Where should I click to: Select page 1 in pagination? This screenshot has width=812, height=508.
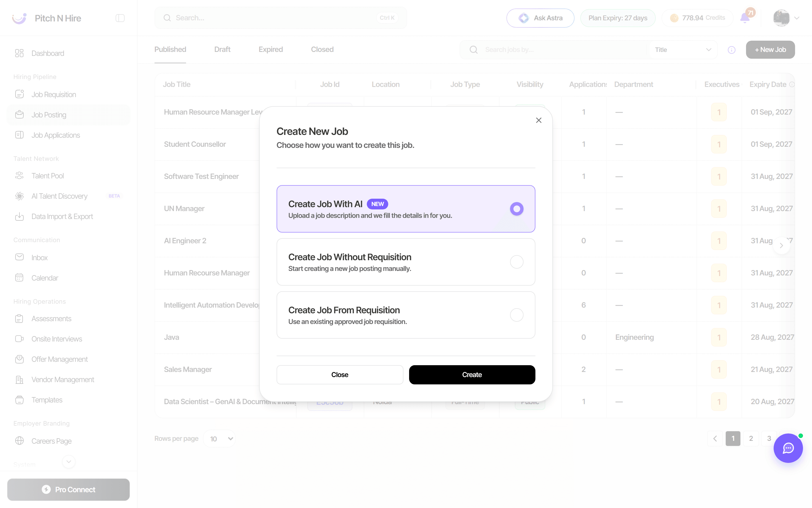click(733, 439)
